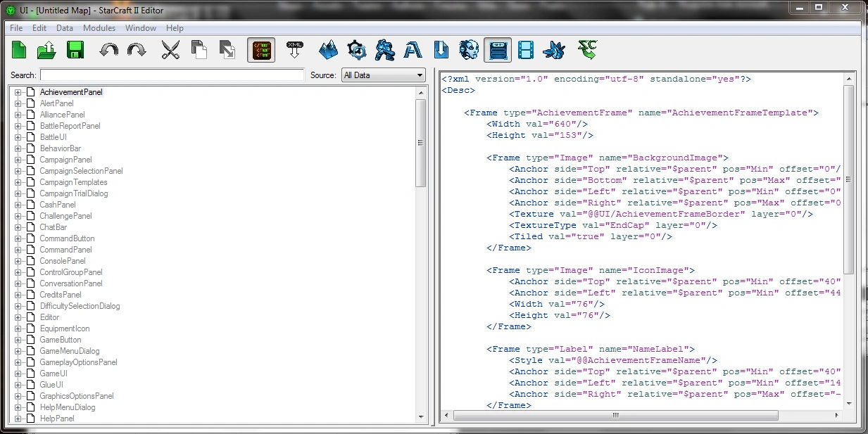This screenshot has height=434, width=868.
Task: Click the XML down-arrow toolbar icon
Action: pos(295,50)
